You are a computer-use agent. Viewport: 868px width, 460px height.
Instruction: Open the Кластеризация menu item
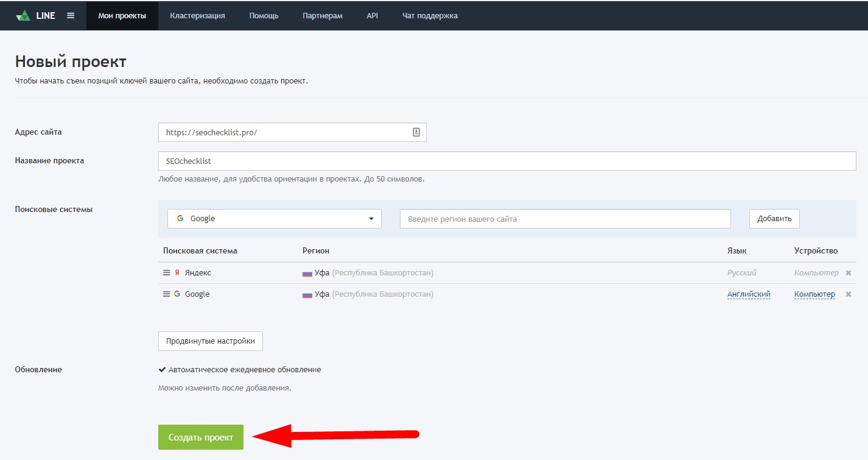click(x=198, y=15)
